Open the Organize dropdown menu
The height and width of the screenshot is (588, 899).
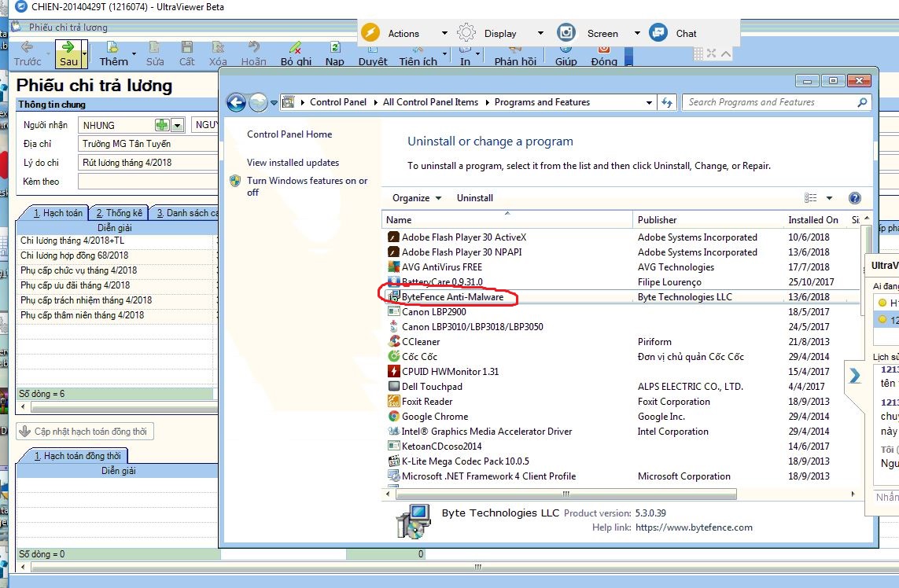click(417, 198)
